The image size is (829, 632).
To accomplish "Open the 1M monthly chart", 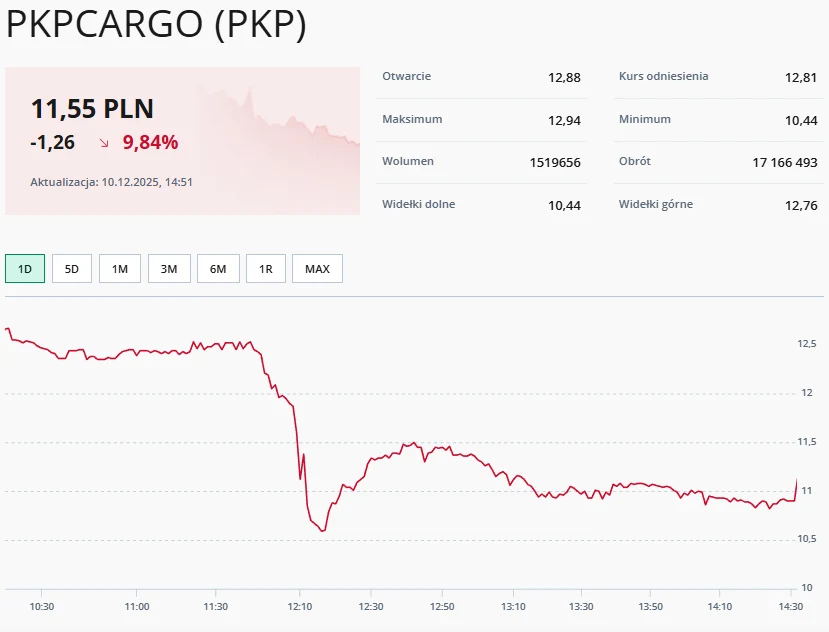I will [x=119, y=268].
